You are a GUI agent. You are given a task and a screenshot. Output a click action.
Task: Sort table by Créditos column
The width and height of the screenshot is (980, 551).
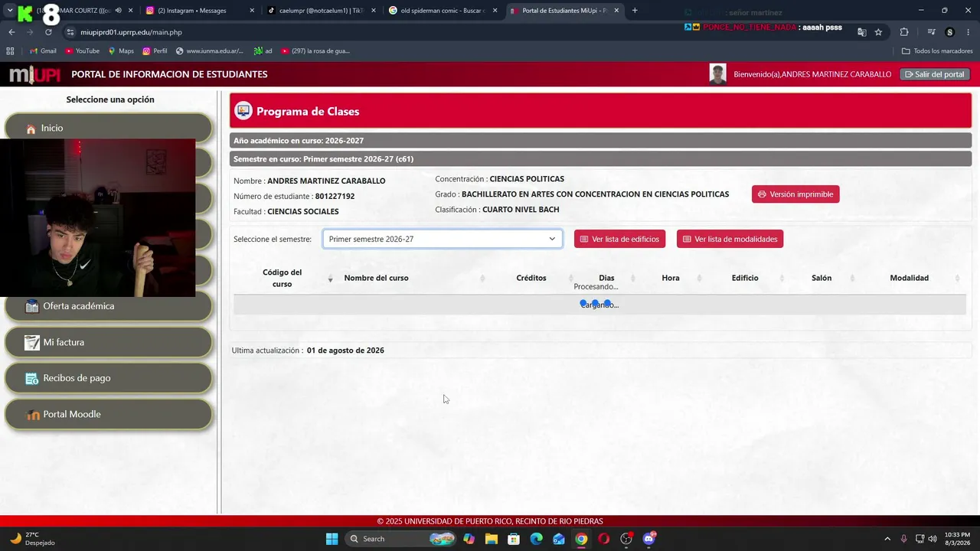pos(531,278)
